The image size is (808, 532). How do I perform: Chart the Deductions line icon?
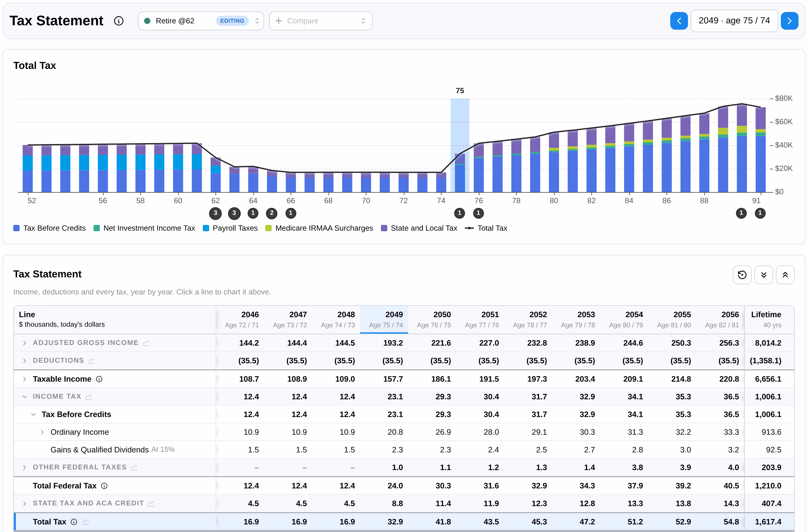coord(92,360)
